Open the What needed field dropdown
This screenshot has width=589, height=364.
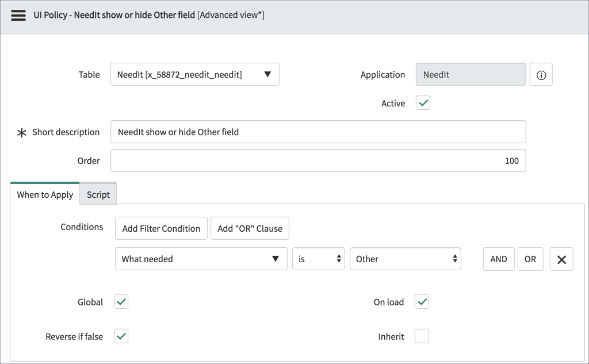[x=201, y=259]
